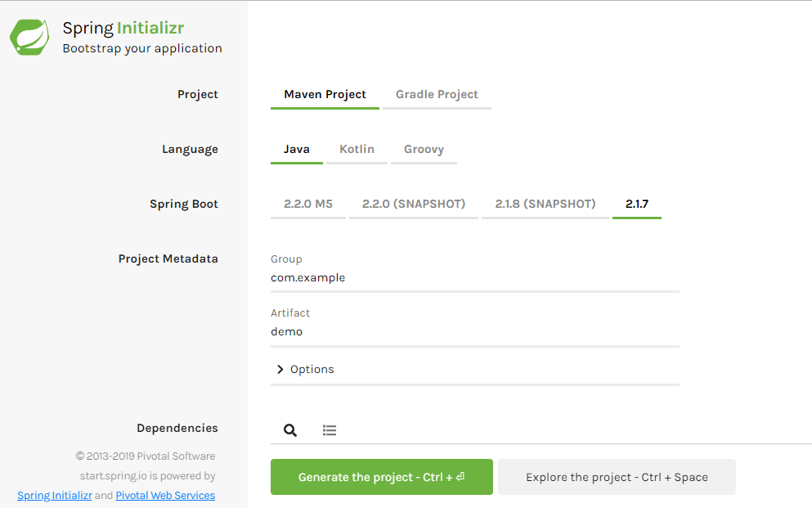The image size is (812, 508).
Task: Choose Kotlin as the language
Action: pyautogui.click(x=357, y=150)
